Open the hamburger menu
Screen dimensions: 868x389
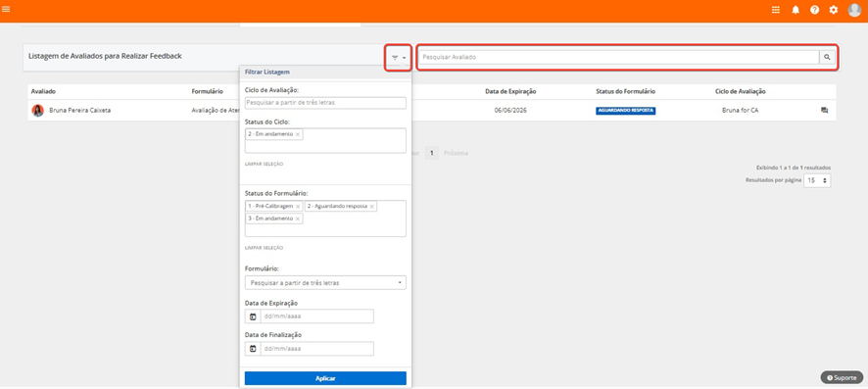6,10
